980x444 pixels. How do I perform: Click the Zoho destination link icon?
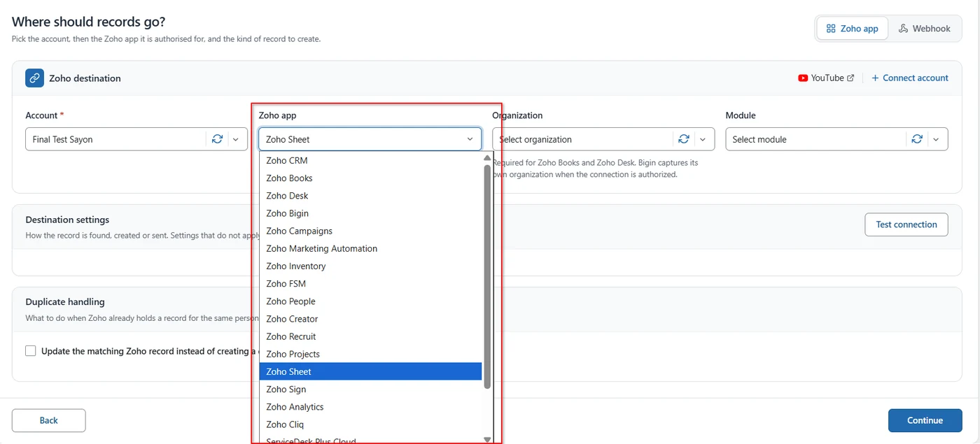[34, 78]
